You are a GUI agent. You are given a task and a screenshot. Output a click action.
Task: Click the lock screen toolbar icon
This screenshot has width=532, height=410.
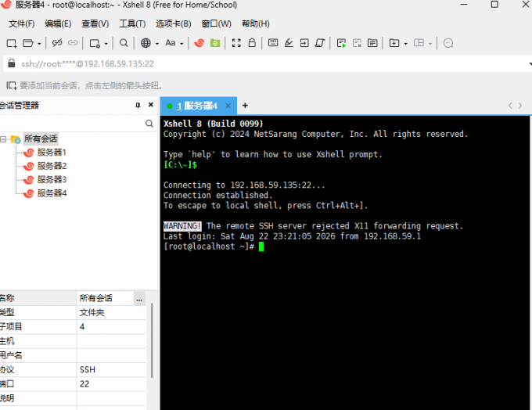click(x=252, y=43)
